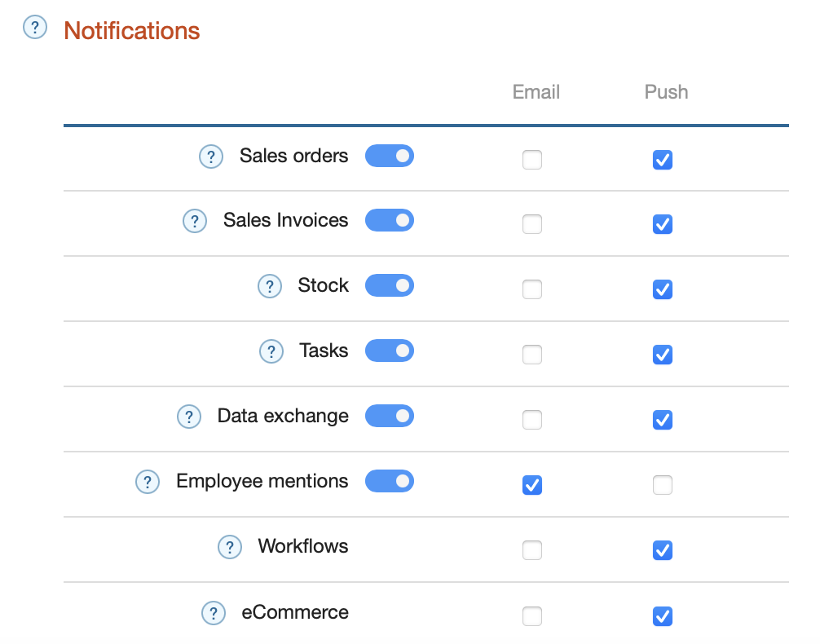Toggle the Tasks notifications switch
Viewport: 820px width, 644px height.
click(x=390, y=351)
